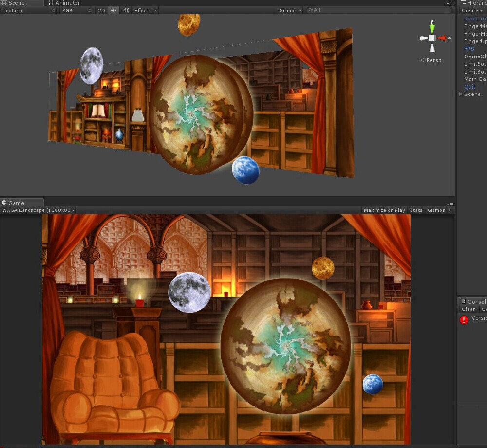Open the Scene panel options menu icon

coord(450,4)
